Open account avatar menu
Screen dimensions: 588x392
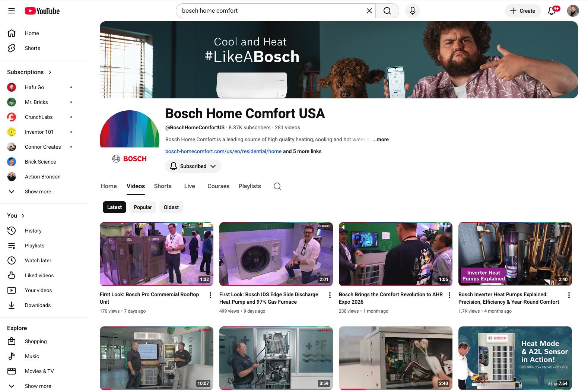click(573, 11)
